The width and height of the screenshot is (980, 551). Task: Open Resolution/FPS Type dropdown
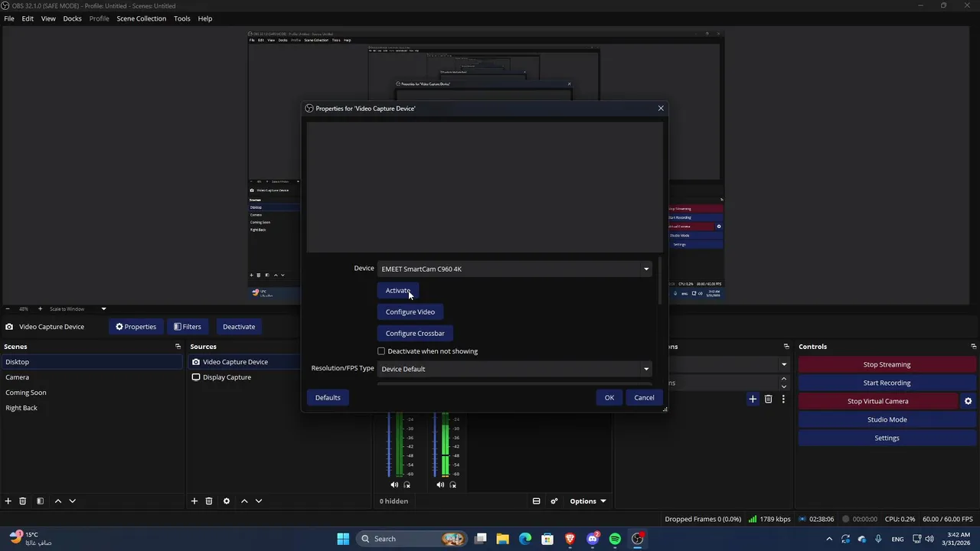pos(514,369)
